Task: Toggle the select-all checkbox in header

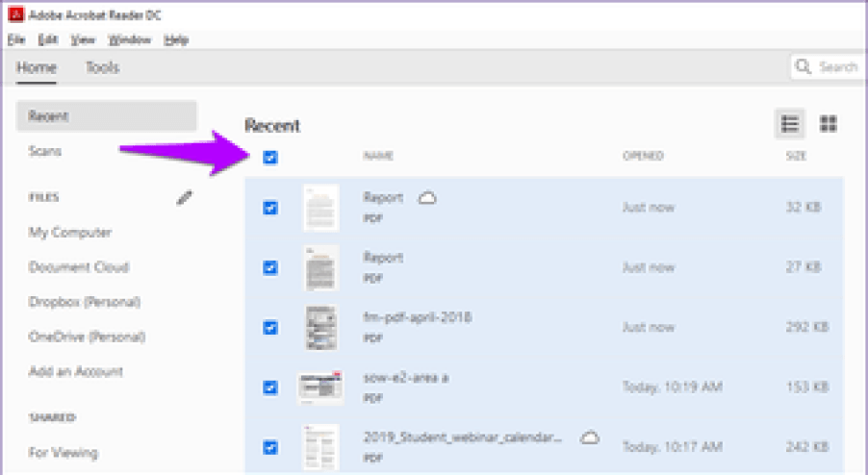Action: click(270, 157)
